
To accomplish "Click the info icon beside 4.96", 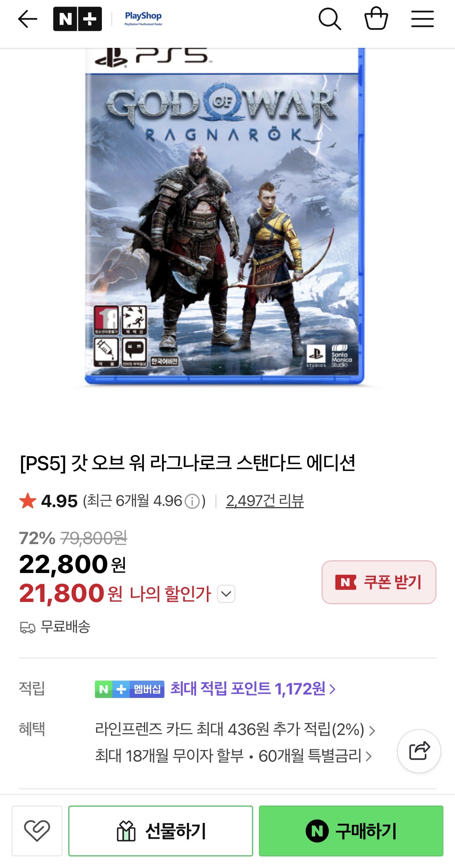I will click(192, 501).
